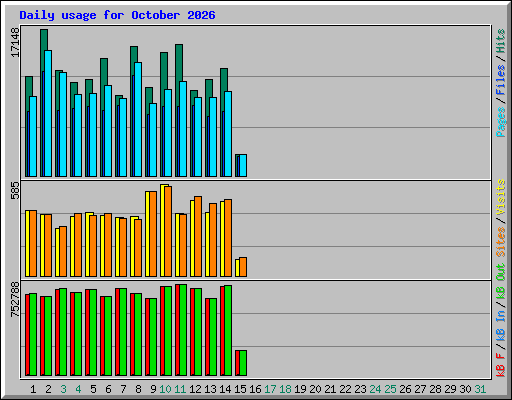
Task: Click day 3 label on the axis
Action: coord(63,389)
